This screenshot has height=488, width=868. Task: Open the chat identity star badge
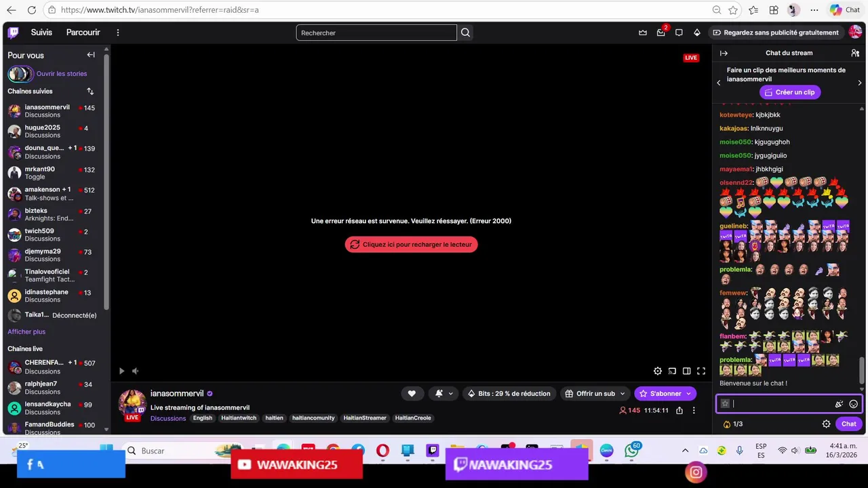tap(725, 403)
